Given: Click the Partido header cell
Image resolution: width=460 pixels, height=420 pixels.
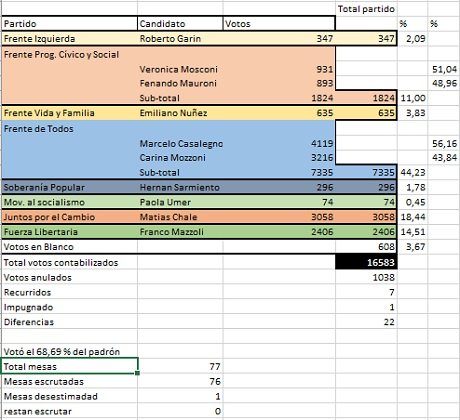Looking at the screenshot, I should click(x=70, y=24).
